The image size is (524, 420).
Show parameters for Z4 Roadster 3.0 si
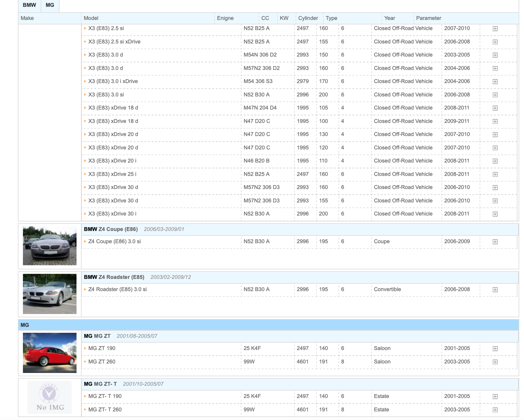point(495,290)
